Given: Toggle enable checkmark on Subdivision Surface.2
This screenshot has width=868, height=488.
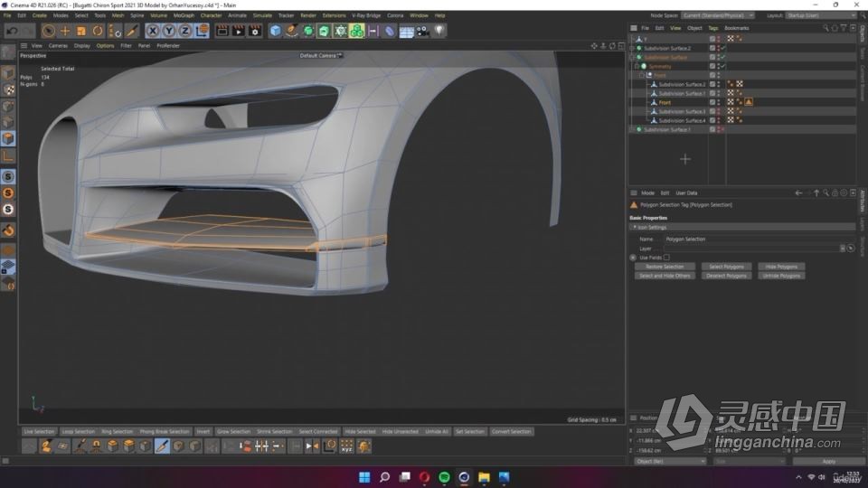Looking at the screenshot, I should pos(723,48).
